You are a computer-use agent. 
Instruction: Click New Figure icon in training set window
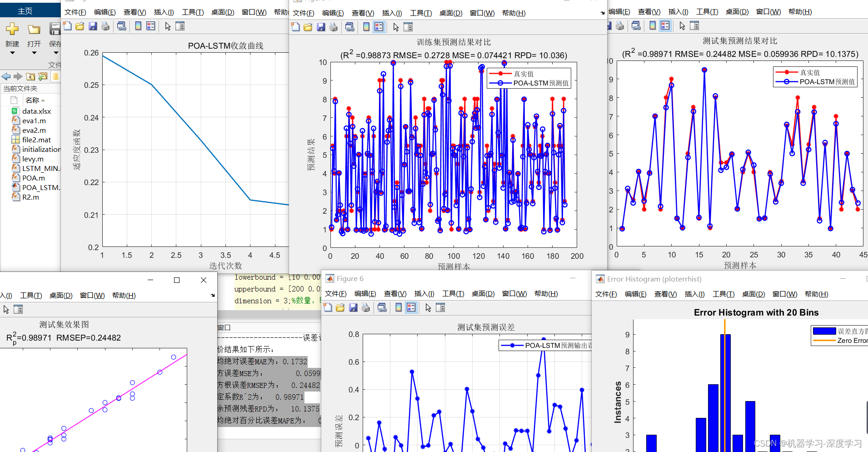[295, 27]
